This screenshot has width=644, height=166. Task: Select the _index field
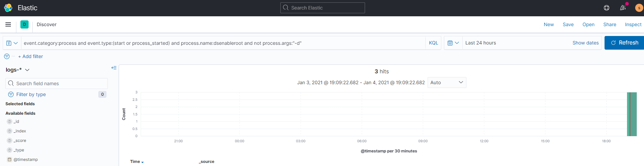tap(20, 131)
